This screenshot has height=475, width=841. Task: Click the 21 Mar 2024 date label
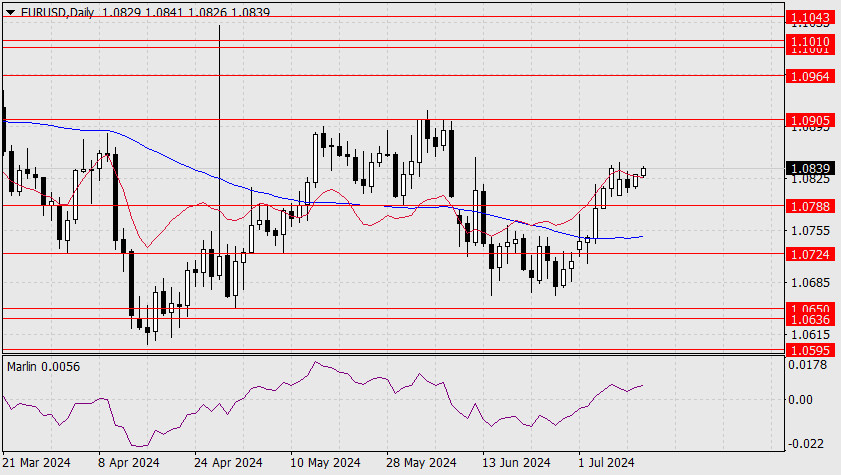(36, 462)
